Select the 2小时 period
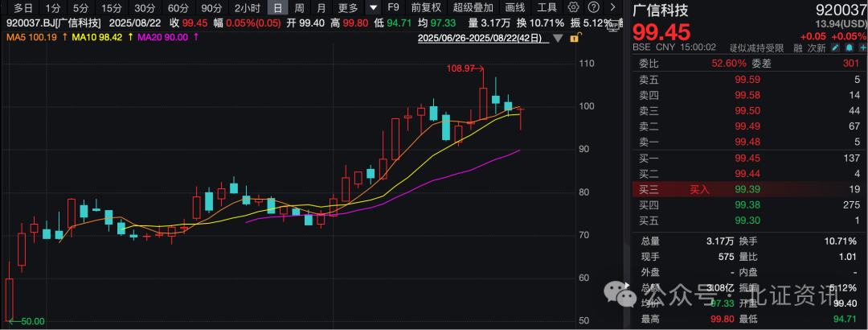 click(248, 8)
